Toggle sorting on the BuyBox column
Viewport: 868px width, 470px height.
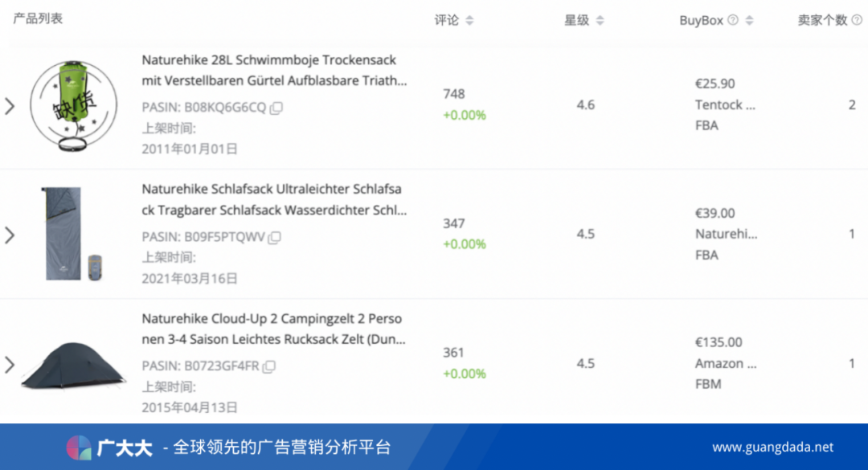pyautogui.click(x=748, y=20)
